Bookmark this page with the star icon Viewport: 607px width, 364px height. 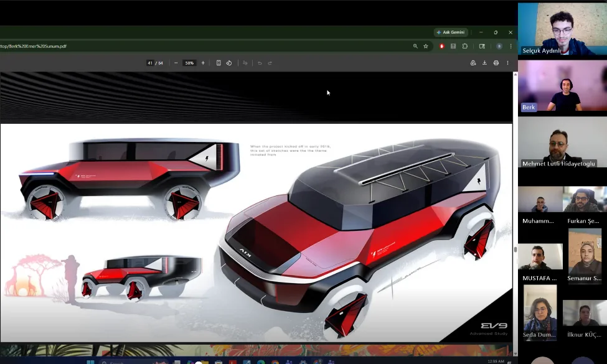coord(426,46)
